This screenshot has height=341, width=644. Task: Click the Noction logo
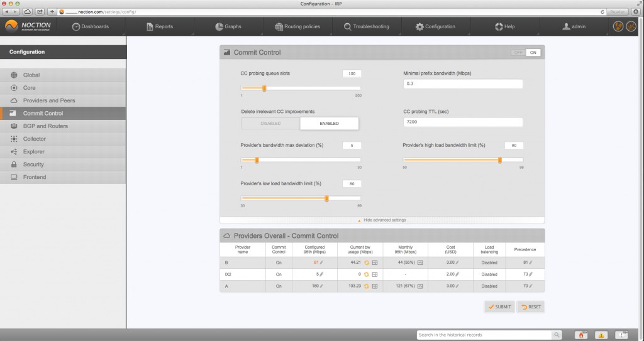click(28, 26)
